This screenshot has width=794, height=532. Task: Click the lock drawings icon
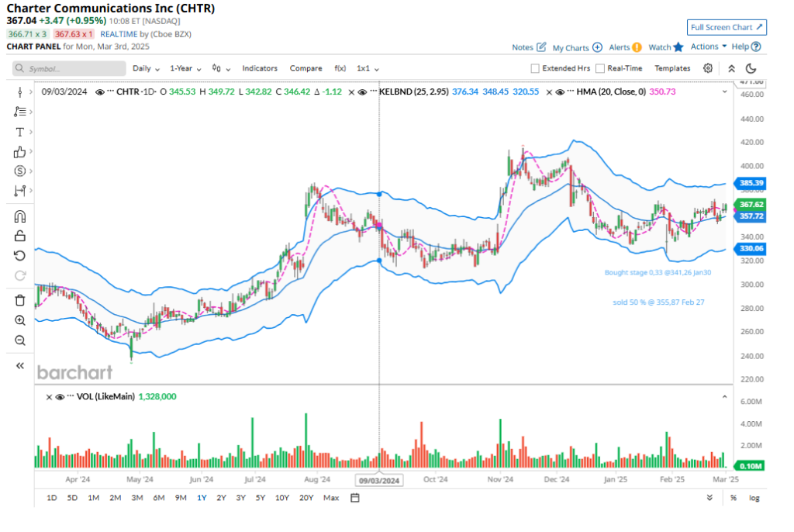coord(20,236)
